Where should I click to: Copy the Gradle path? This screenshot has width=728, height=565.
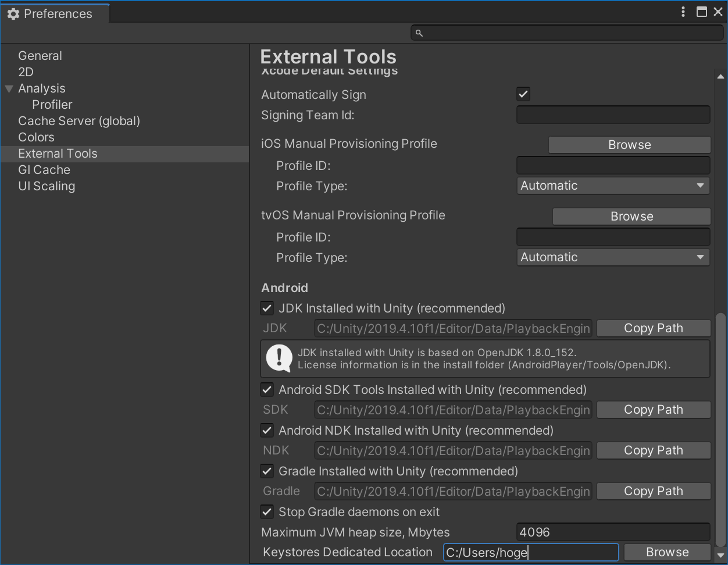653,491
